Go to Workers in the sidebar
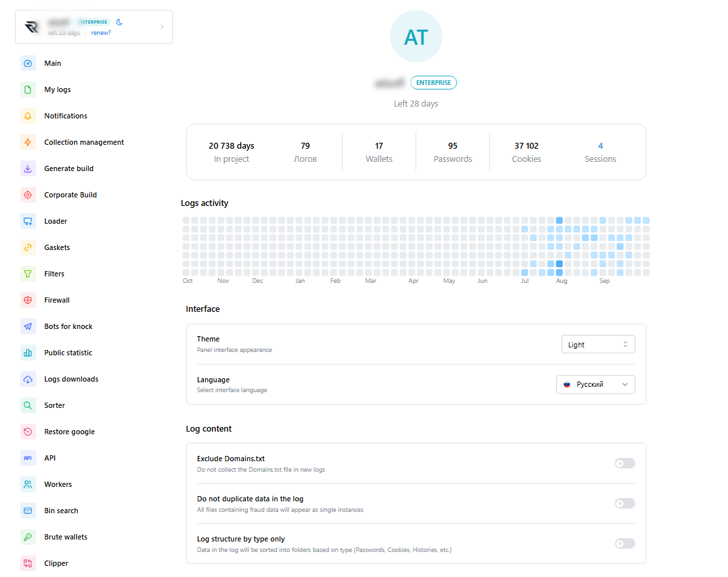 [x=58, y=484]
